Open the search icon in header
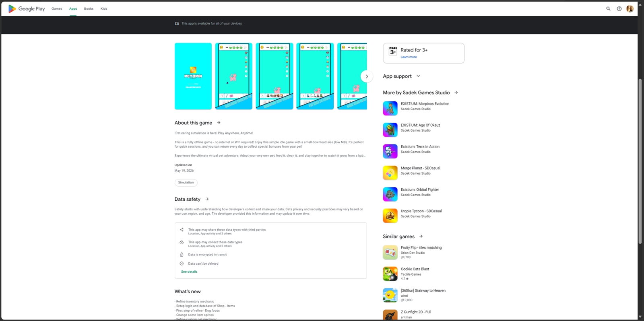This screenshot has height=321, width=644. pos(608,9)
